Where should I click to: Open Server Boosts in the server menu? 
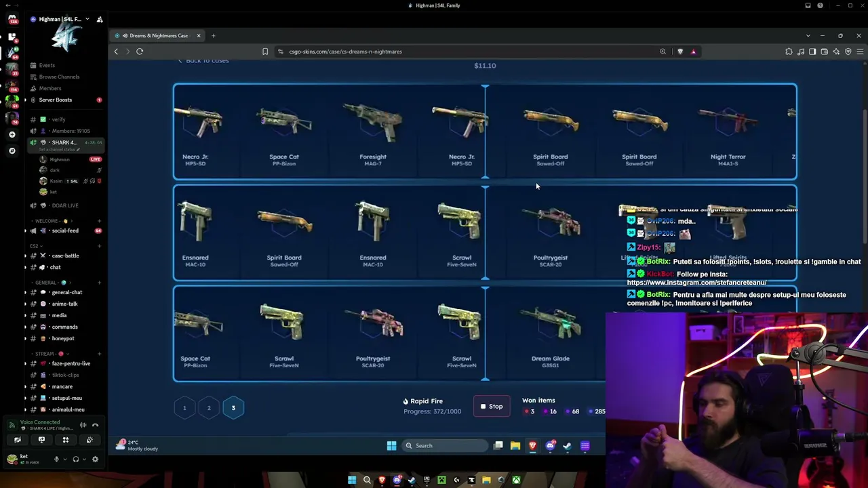(56, 100)
